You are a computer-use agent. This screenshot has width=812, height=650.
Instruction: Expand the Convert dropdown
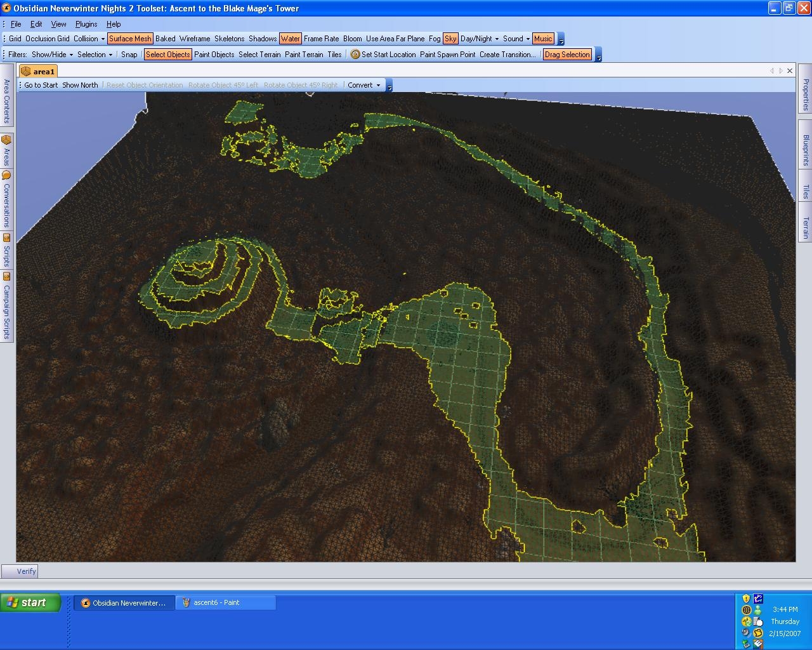(363, 85)
